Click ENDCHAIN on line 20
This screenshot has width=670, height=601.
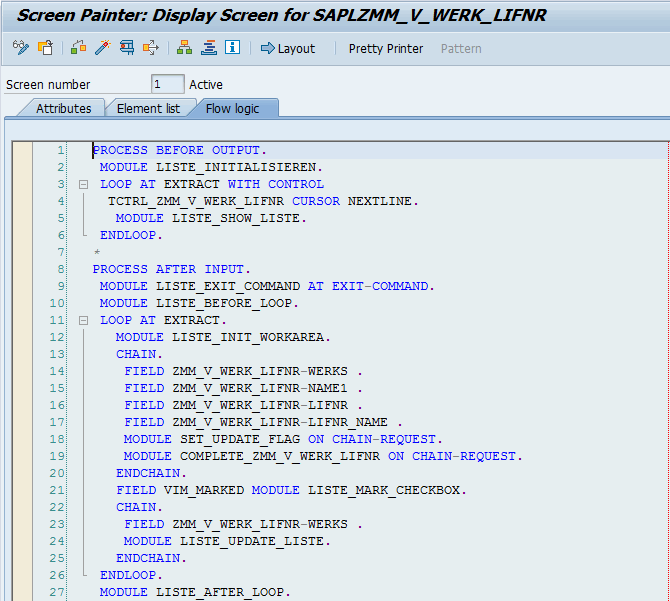(148, 473)
